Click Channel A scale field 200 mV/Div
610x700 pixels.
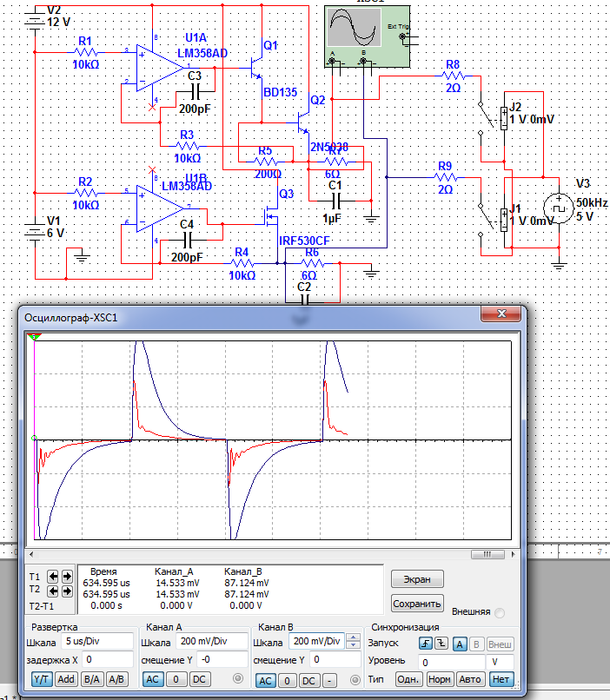pos(212,641)
